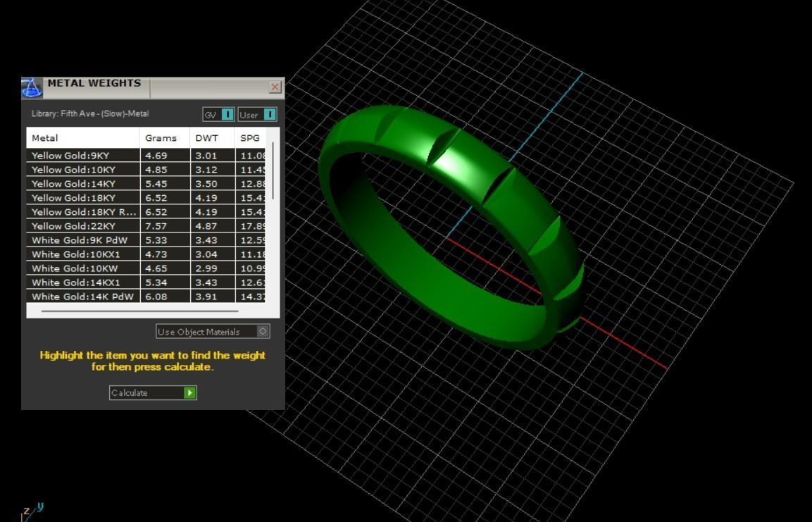
Task: Toggle the User library switch
Action: 257,114
